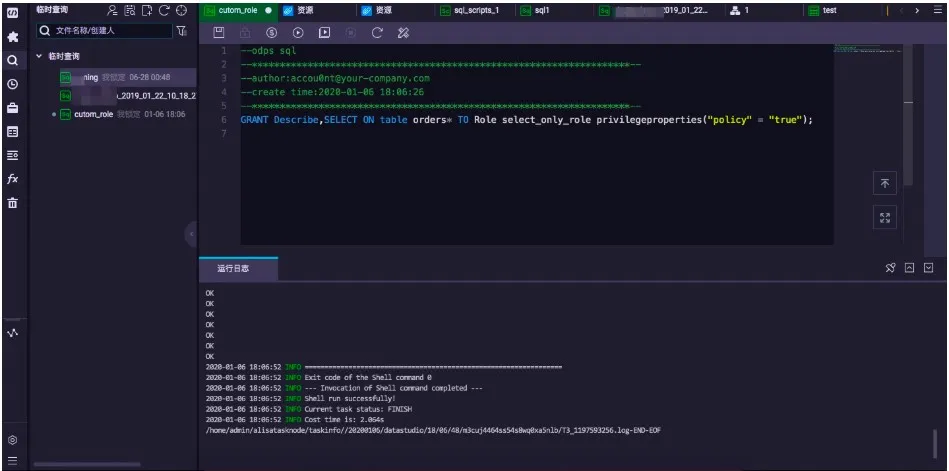949x471 pixels.
Task: Toggle fullscreen with the expand arrows button
Action: tap(885, 218)
